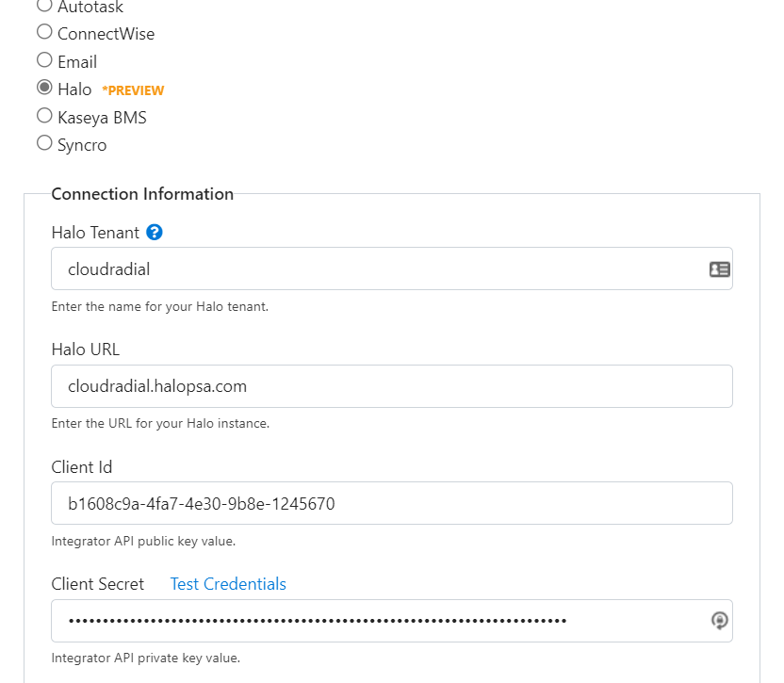Click the orange *PREVIEW tag
Image resolution: width=784 pixels, height=683 pixels.
[133, 90]
